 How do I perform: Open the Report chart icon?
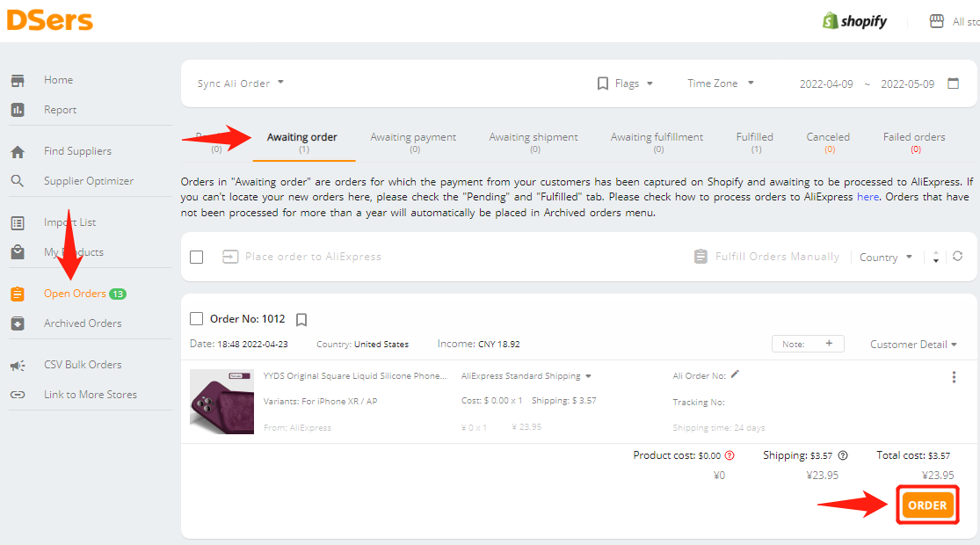[18, 110]
